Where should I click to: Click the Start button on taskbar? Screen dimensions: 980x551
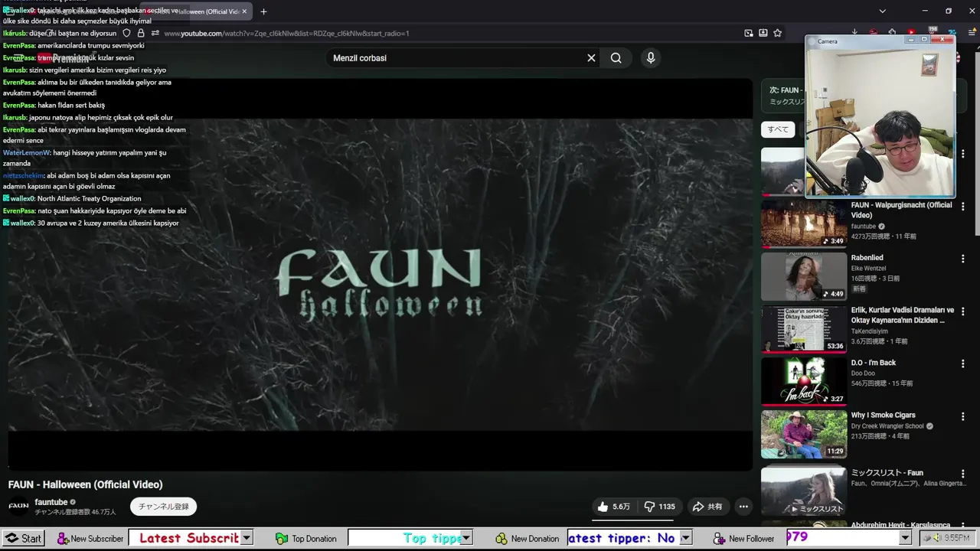22,538
